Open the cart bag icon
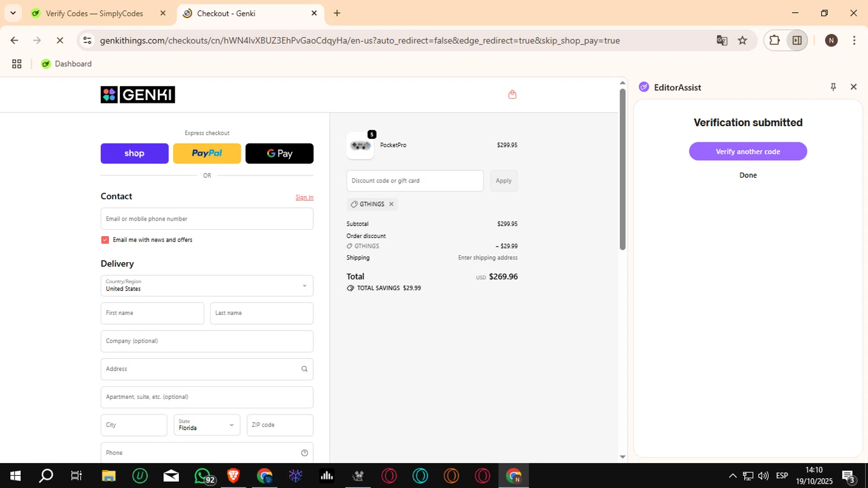The height and width of the screenshot is (488, 868). click(x=512, y=94)
